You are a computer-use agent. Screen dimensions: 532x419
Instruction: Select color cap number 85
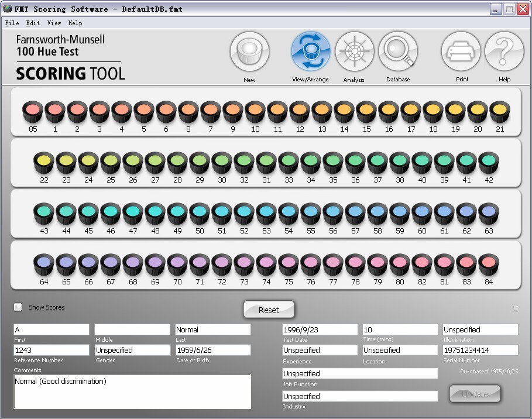(x=33, y=111)
